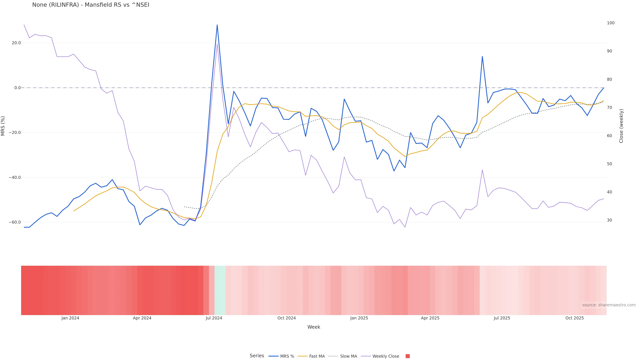Click the Apr 2024 x-axis tick label
This screenshot has height=362, width=644.
pyautogui.click(x=142, y=318)
